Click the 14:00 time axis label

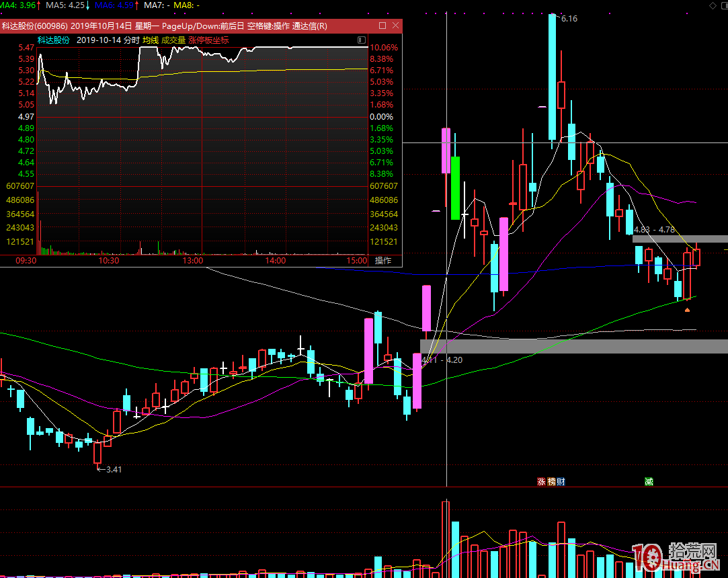click(276, 261)
